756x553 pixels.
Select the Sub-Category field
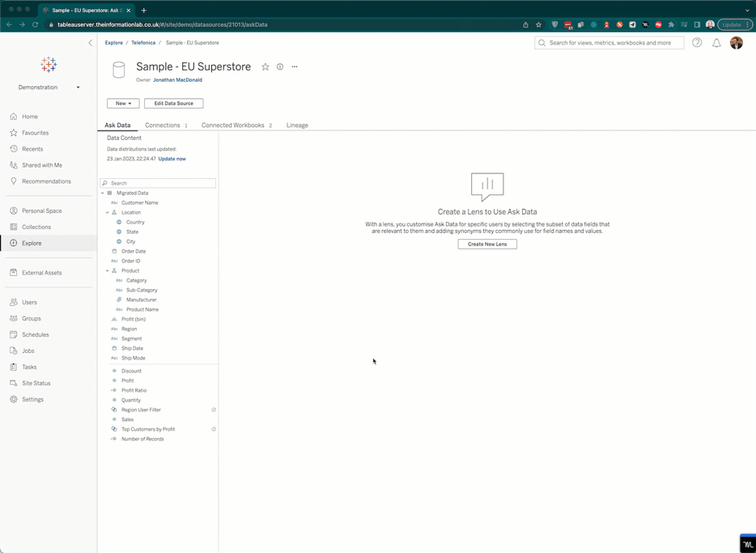(142, 290)
